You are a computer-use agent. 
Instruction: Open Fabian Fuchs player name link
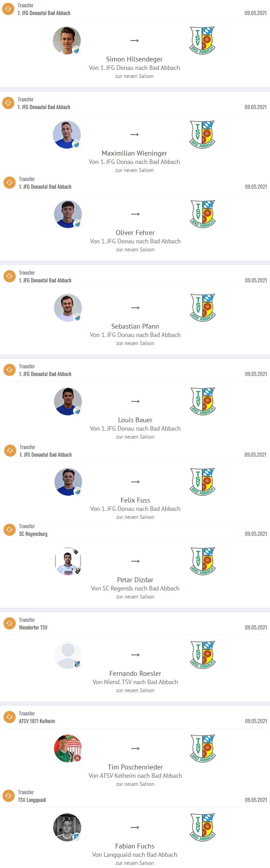135,846
